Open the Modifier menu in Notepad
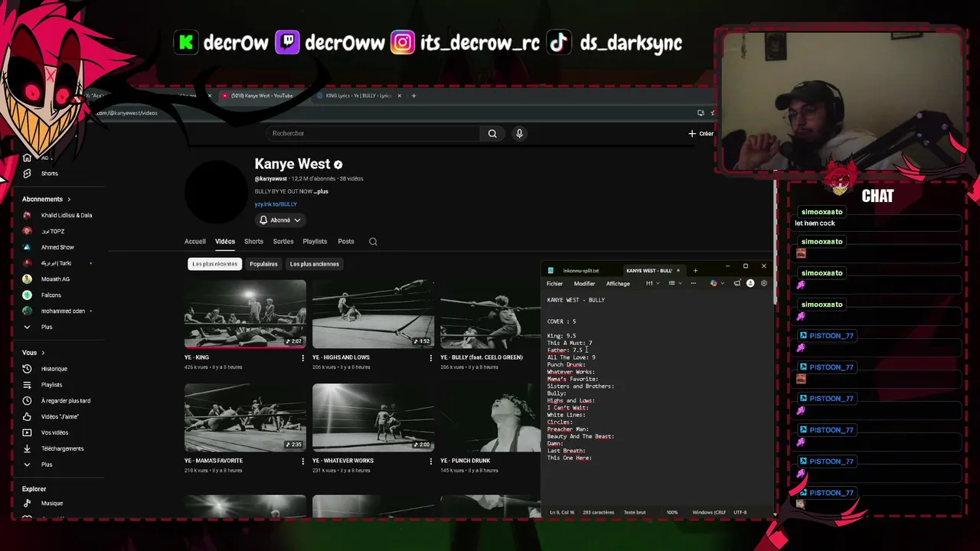This screenshot has width=980, height=551. 584,284
